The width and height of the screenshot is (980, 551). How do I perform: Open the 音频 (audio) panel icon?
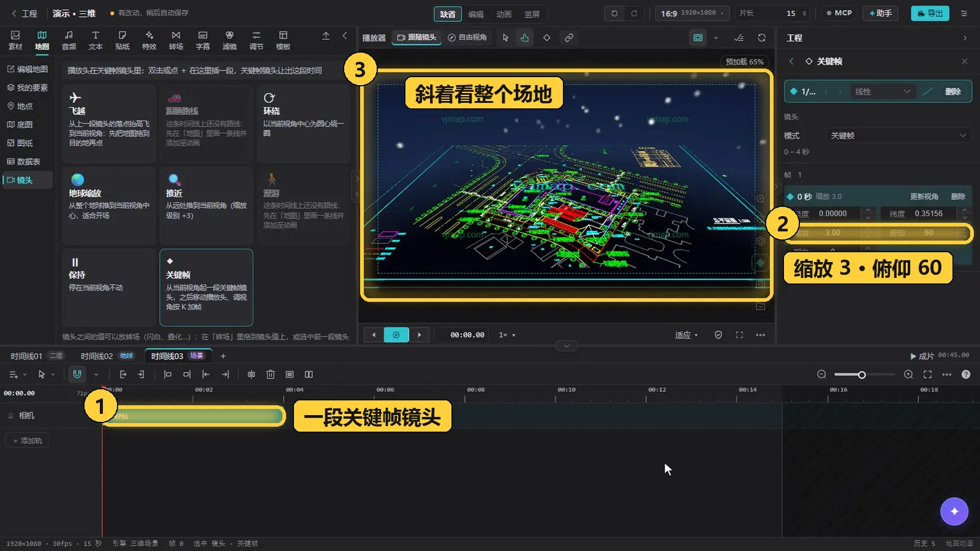click(69, 40)
